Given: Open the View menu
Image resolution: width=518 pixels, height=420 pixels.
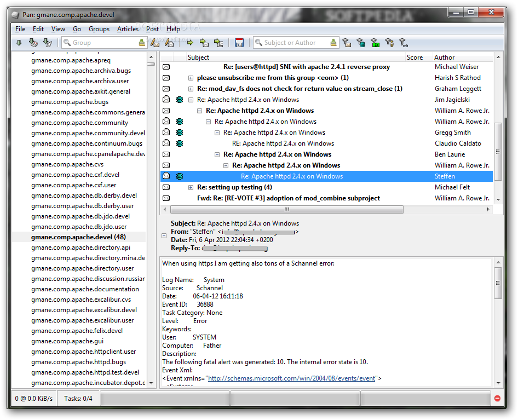Looking at the screenshot, I should (x=58, y=29).
